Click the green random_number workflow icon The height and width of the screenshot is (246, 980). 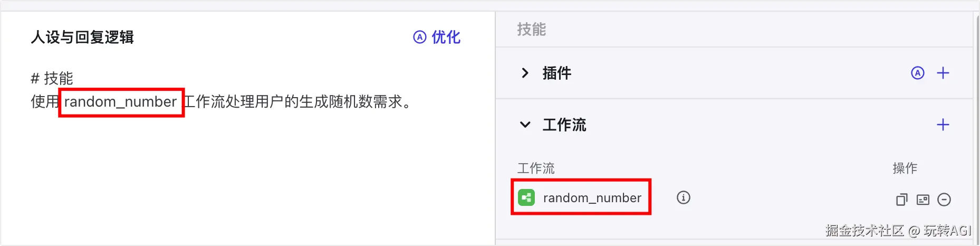(526, 198)
